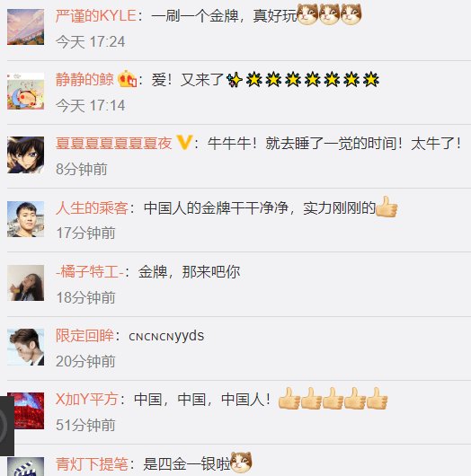Viewport: 471px width, 476px height.
Task: Click the crown membership badge beside 静静的鲸
Action: [x=127, y=79]
